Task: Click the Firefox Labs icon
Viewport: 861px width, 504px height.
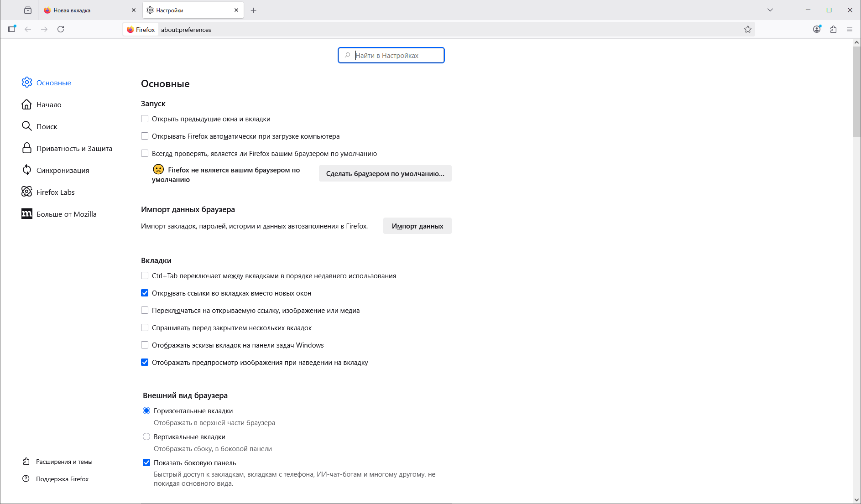Action: [x=27, y=192]
